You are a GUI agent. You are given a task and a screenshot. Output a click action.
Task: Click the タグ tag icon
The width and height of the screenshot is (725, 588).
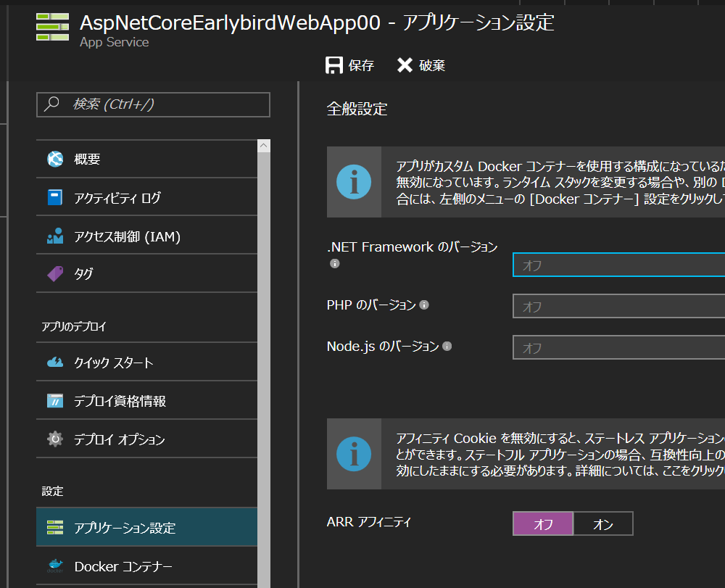55,273
